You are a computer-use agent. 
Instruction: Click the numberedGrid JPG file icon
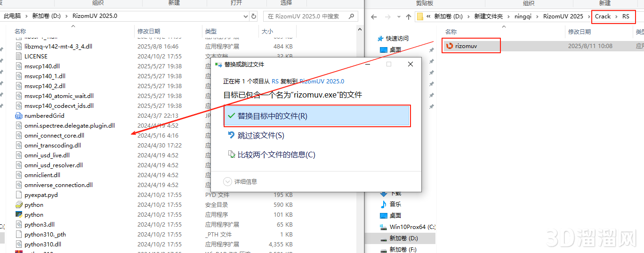(x=19, y=116)
